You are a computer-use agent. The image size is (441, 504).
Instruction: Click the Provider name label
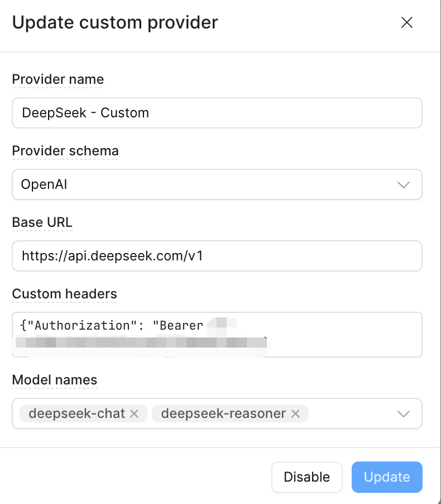(58, 79)
